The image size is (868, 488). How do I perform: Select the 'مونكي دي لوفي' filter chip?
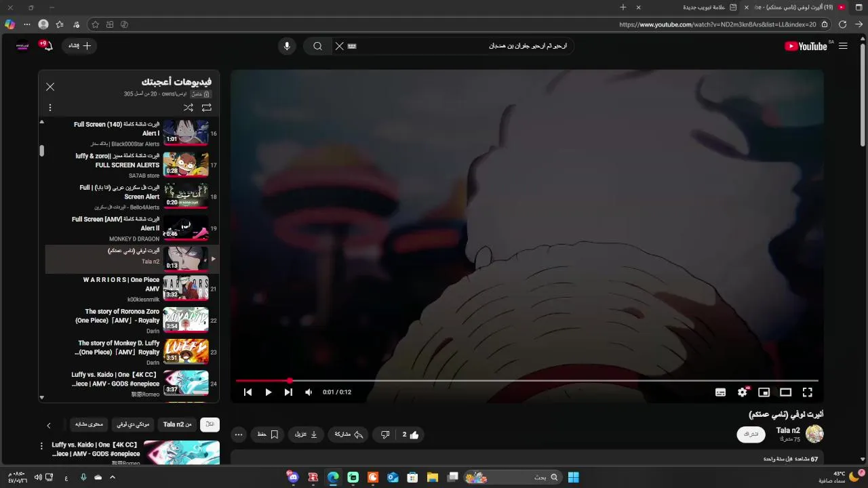click(x=133, y=424)
